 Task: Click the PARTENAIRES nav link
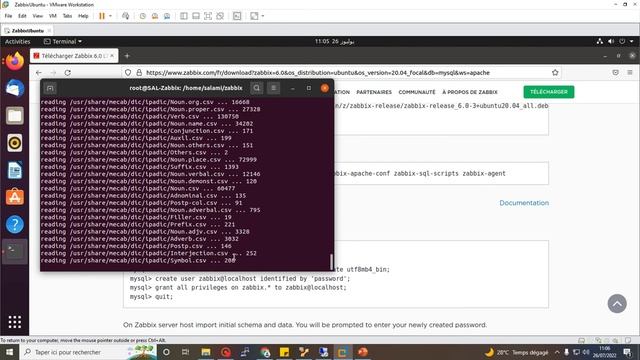coord(374,92)
